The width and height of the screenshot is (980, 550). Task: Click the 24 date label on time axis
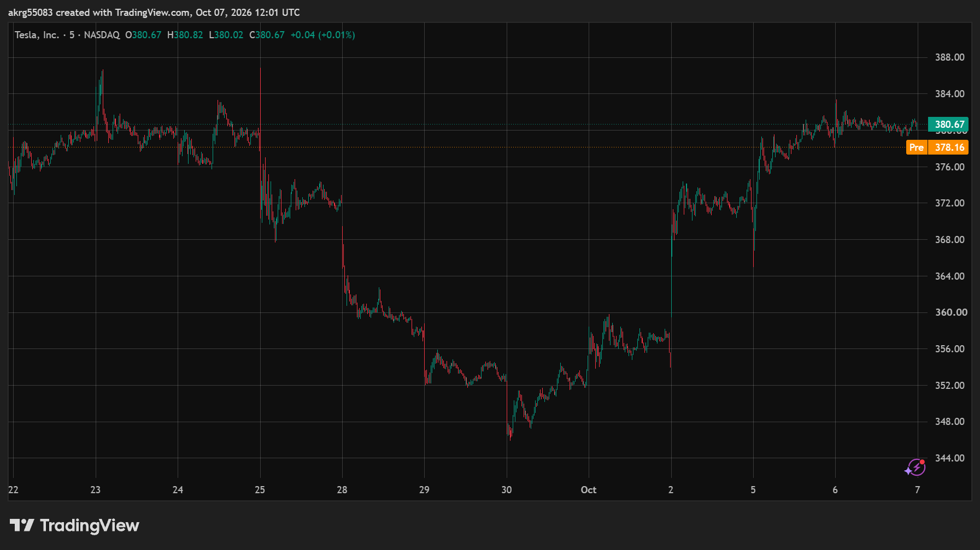[x=178, y=490]
